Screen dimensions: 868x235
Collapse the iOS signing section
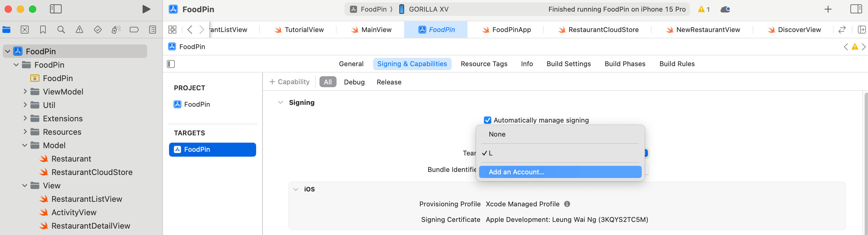click(296, 189)
